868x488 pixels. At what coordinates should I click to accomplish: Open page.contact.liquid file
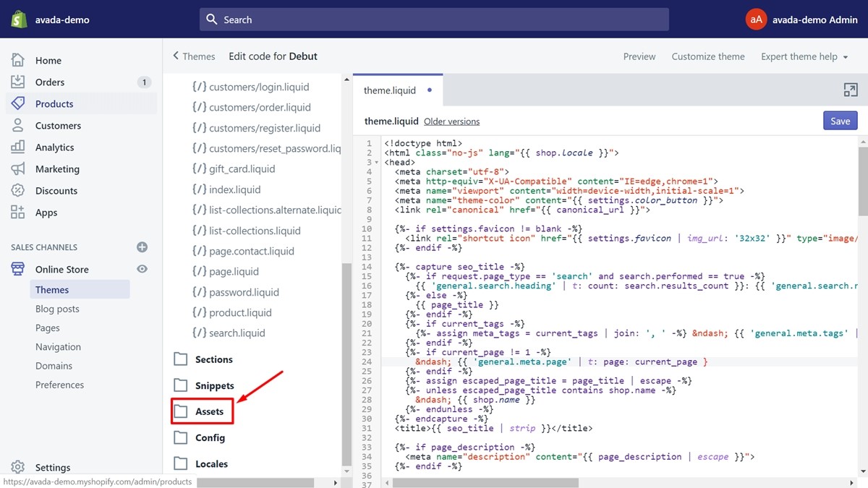(x=252, y=251)
